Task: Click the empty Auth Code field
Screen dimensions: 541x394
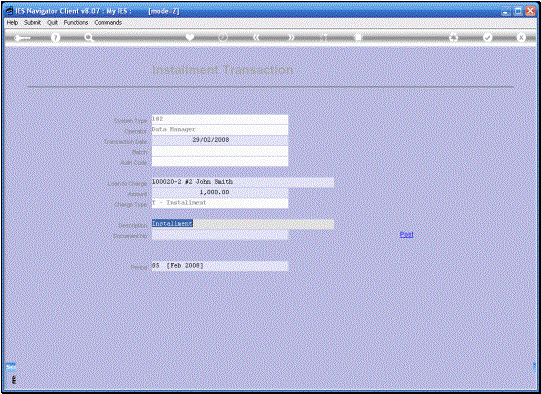Action: [220, 161]
